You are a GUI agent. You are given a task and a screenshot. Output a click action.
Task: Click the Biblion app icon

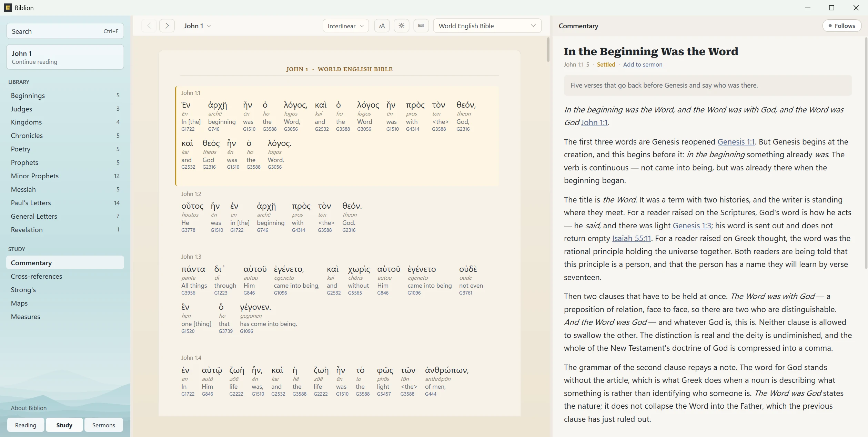pyautogui.click(x=8, y=8)
